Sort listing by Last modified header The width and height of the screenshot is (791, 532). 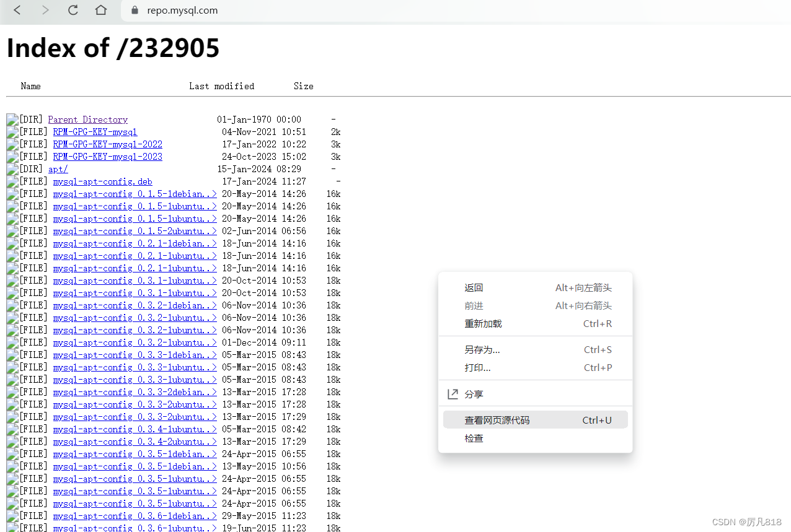221,86
